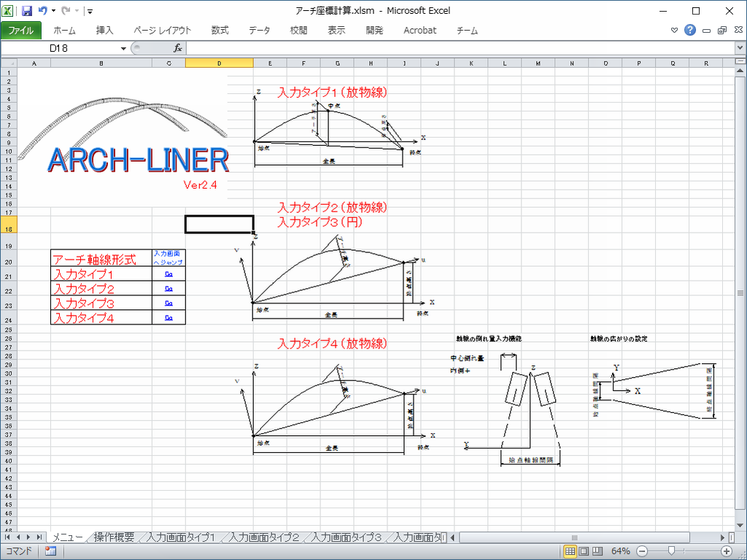Click the Undo arrow icon

pos(42,11)
